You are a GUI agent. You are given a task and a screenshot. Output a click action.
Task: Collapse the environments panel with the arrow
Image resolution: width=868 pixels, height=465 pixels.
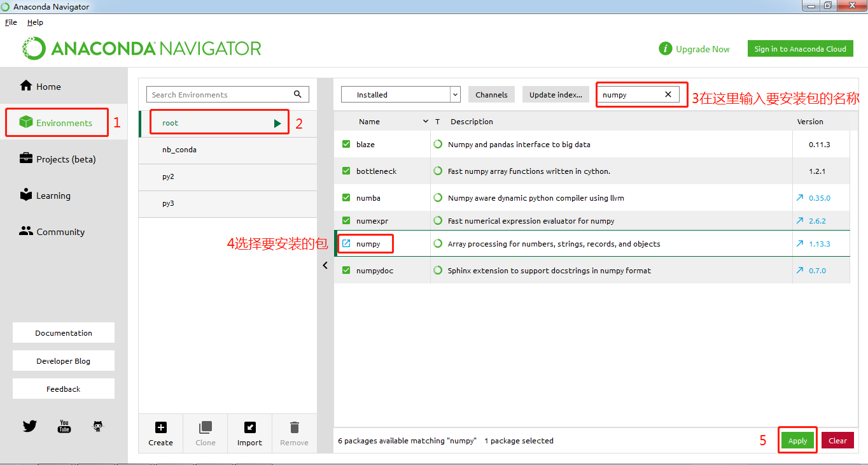click(x=325, y=266)
